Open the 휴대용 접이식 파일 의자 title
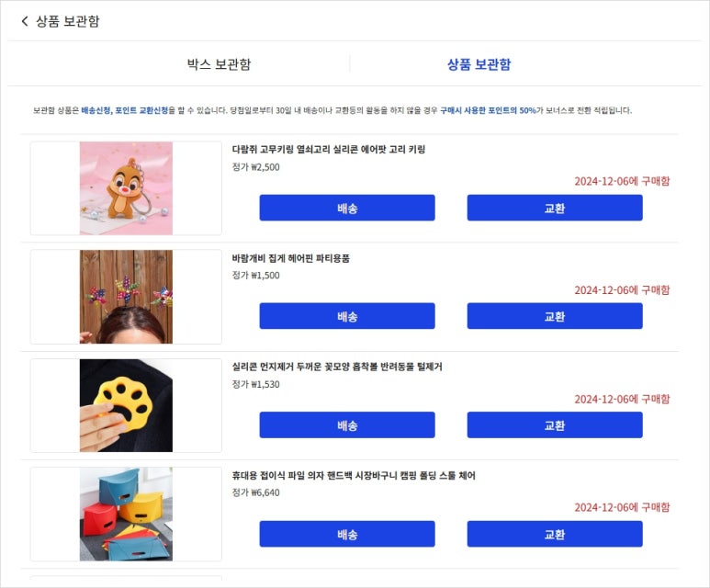The height and width of the screenshot is (588, 710). [x=354, y=476]
